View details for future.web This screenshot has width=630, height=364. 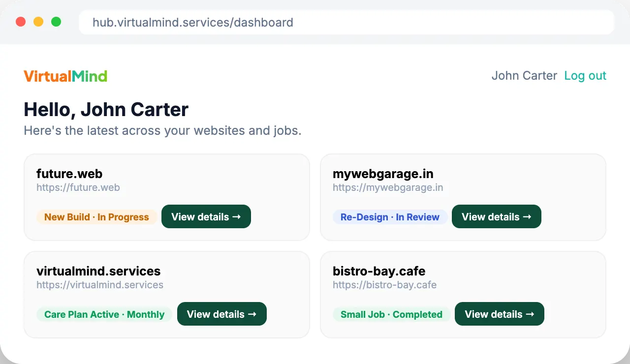point(206,216)
